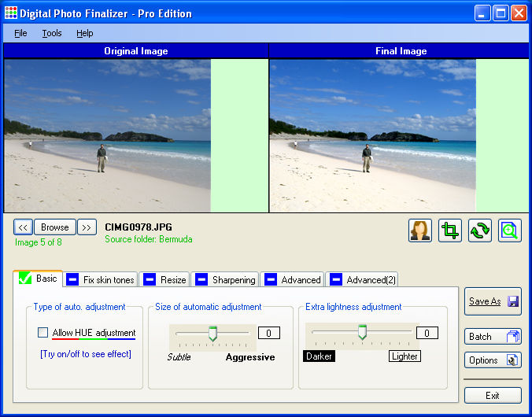Switch to the Fix skin tones tab
The height and width of the screenshot is (417, 532).
pos(101,280)
